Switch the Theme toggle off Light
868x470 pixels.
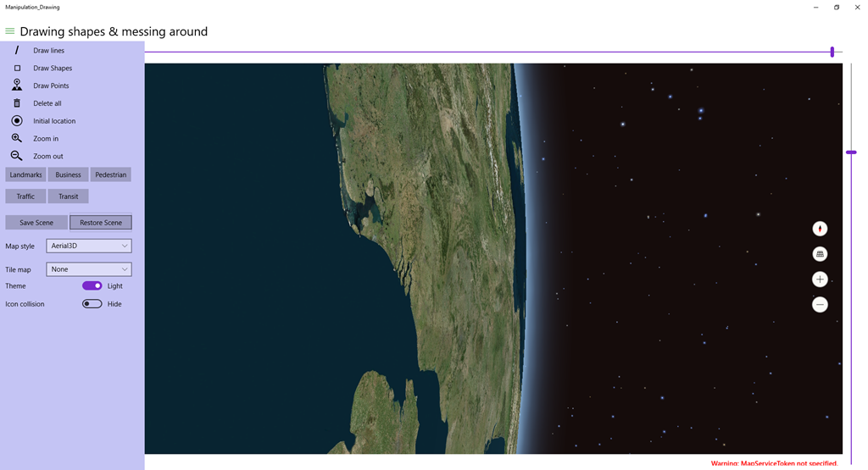[92, 286]
